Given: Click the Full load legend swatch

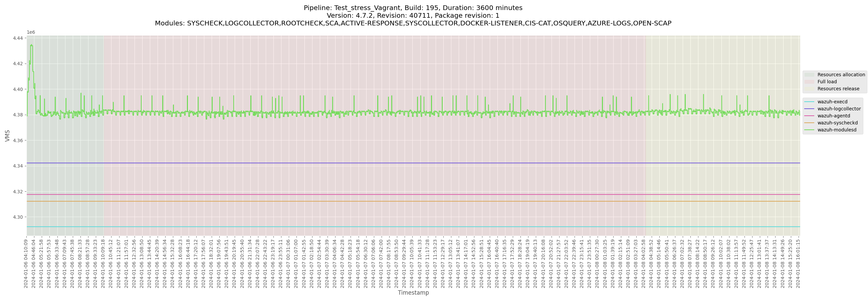Looking at the screenshot, I should point(809,82).
